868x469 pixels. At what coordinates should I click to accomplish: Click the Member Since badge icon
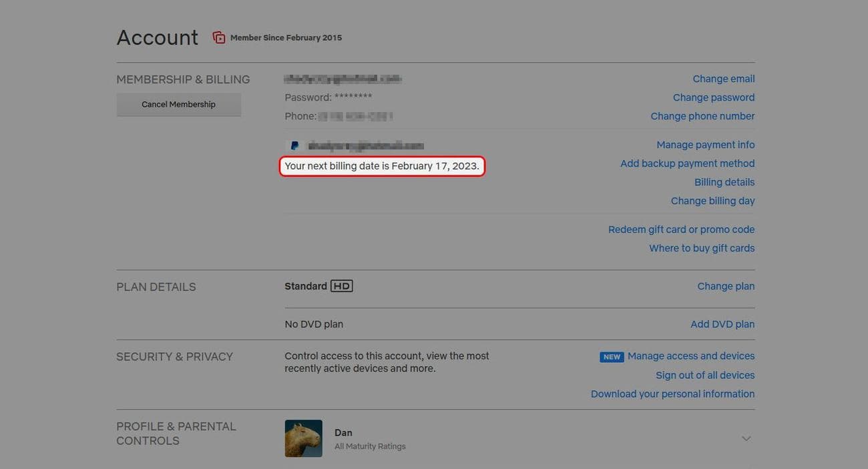pyautogui.click(x=219, y=37)
